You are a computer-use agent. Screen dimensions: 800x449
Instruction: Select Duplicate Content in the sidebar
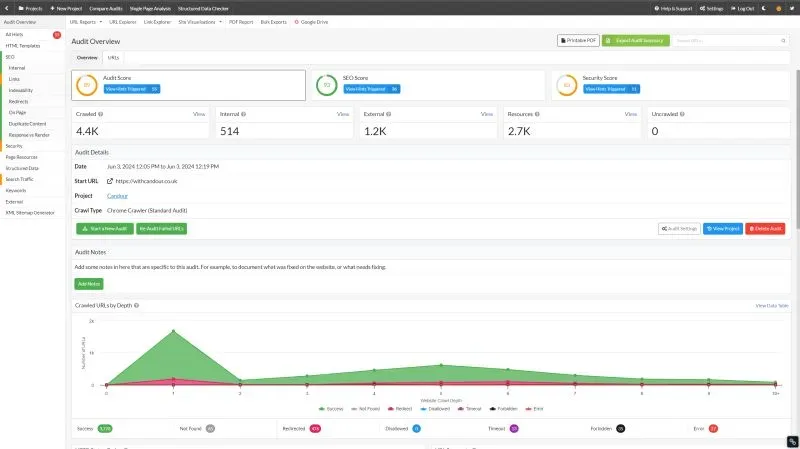click(28, 124)
